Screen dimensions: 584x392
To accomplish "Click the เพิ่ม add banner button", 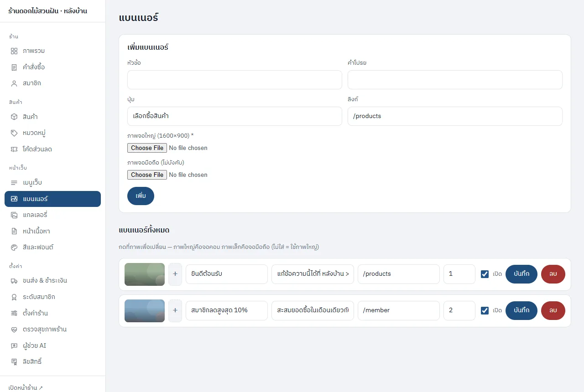I will (141, 196).
